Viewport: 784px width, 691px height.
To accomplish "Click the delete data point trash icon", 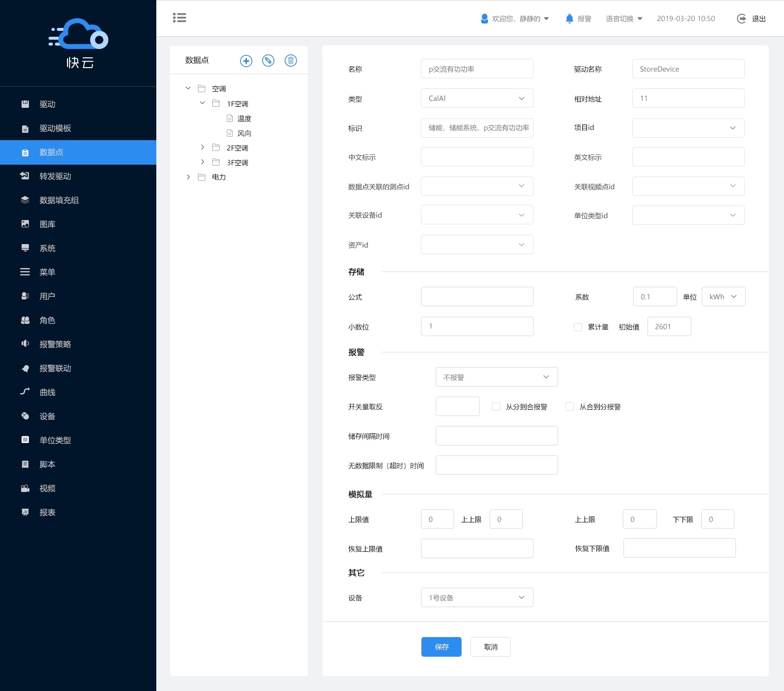I will coord(291,61).
